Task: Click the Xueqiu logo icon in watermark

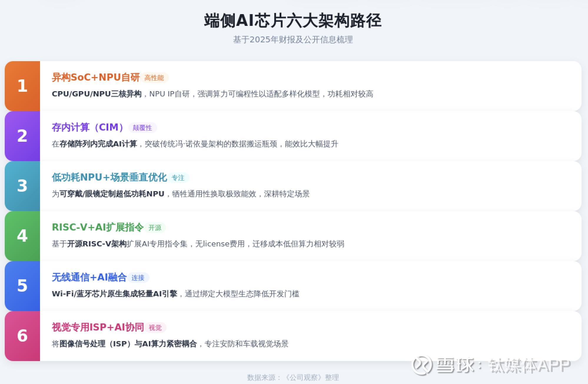Action: click(422, 365)
